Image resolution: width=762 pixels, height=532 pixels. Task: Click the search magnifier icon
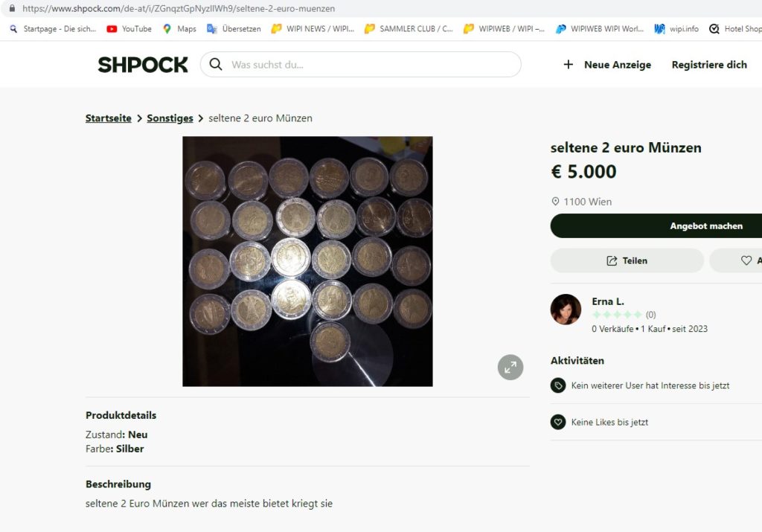click(216, 65)
